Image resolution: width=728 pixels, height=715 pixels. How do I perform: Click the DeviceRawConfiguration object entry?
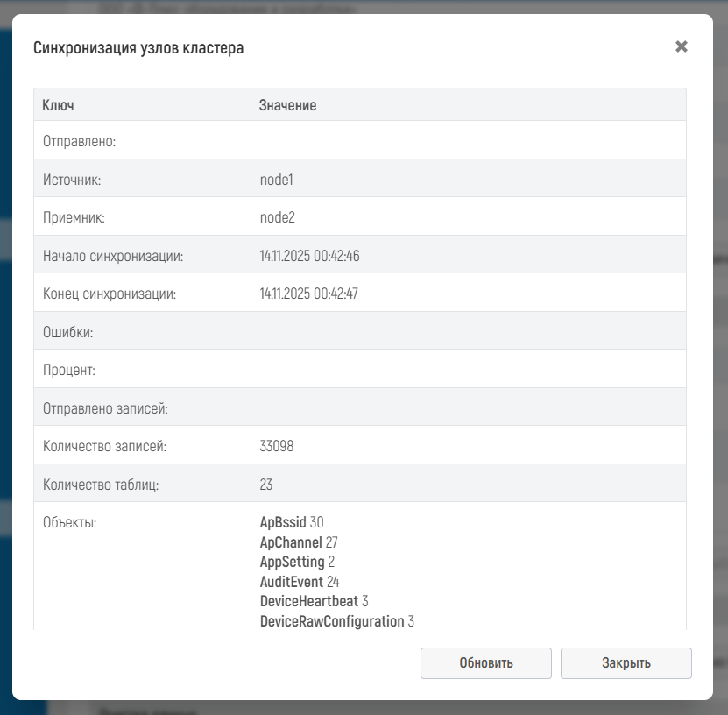[336, 621]
